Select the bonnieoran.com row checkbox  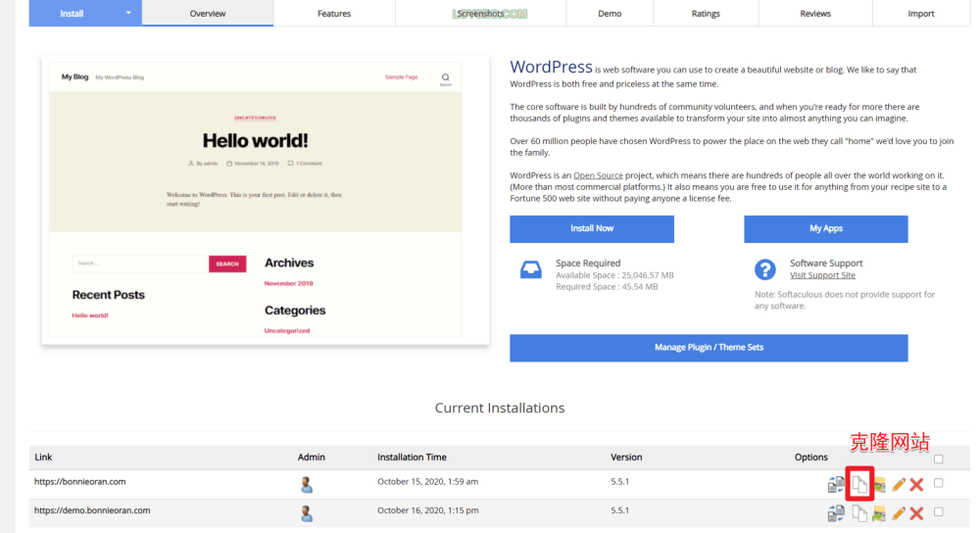(x=938, y=482)
